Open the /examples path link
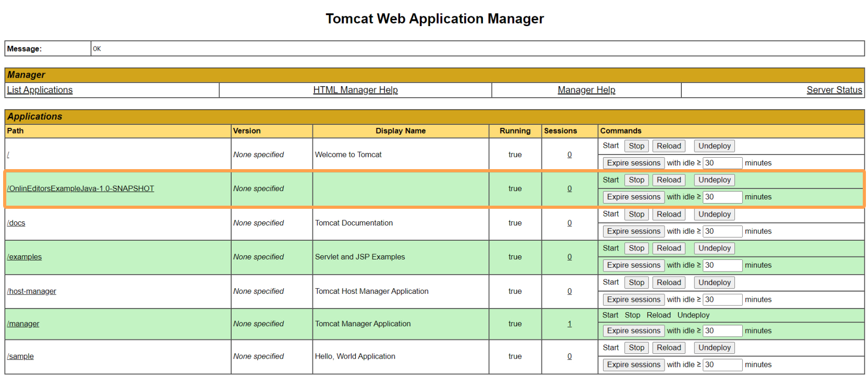Image resolution: width=868 pixels, height=380 pixels. 25,257
